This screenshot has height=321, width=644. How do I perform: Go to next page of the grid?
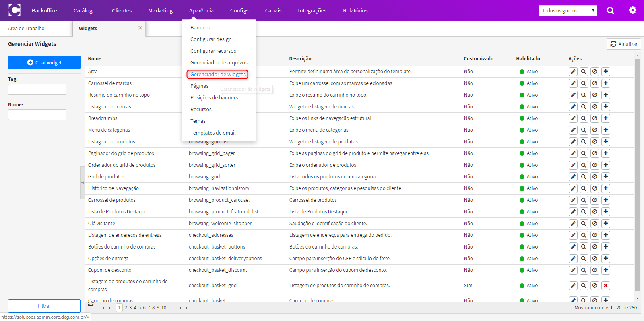(x=180, y=308)
